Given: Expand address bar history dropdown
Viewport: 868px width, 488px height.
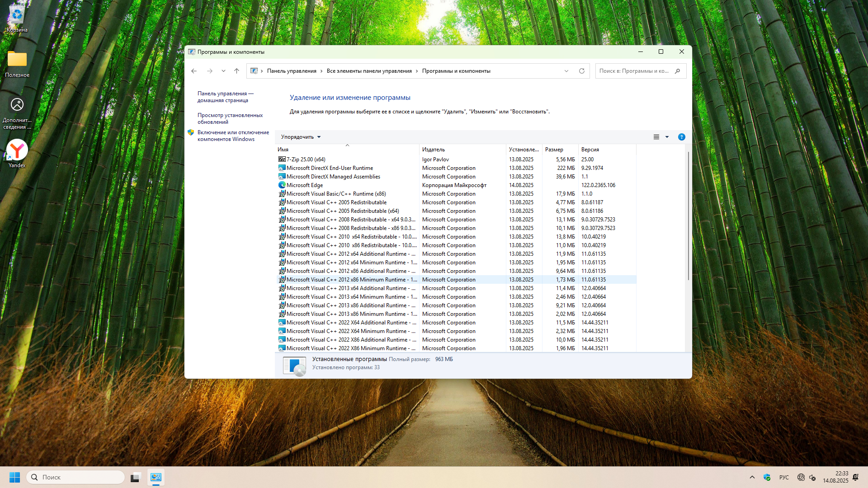Looking at the screenshot, I should coord(566,71).
